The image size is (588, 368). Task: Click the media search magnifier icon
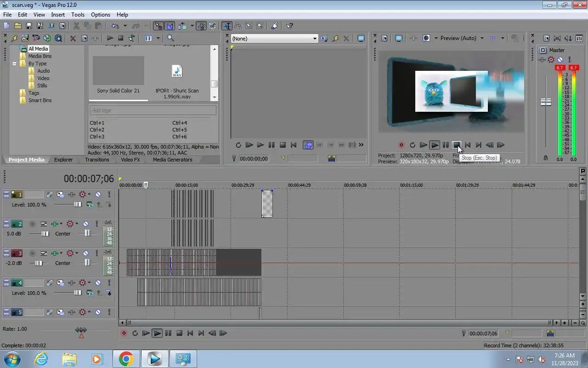coord(170,38)
